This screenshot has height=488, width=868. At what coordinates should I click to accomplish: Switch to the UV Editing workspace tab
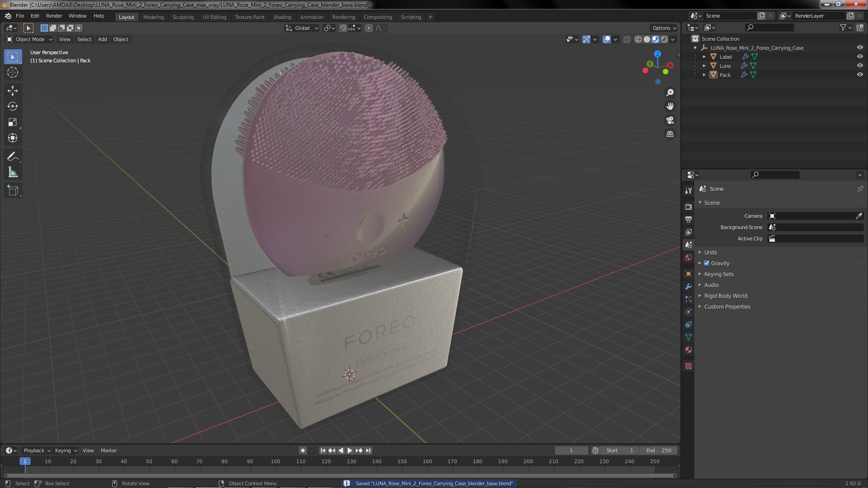coord(214,17)
